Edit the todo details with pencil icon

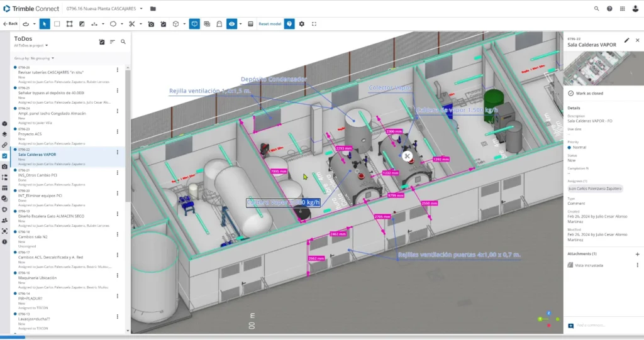[626, 40]
